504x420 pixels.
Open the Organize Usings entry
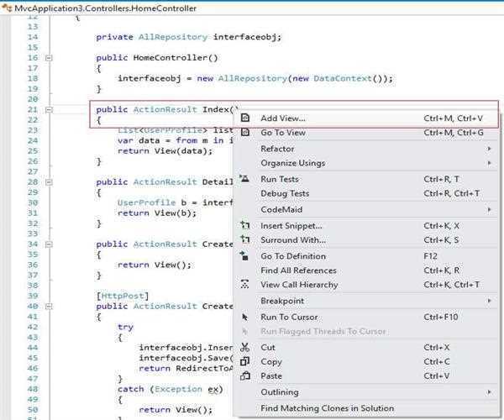tap(366, 163)
